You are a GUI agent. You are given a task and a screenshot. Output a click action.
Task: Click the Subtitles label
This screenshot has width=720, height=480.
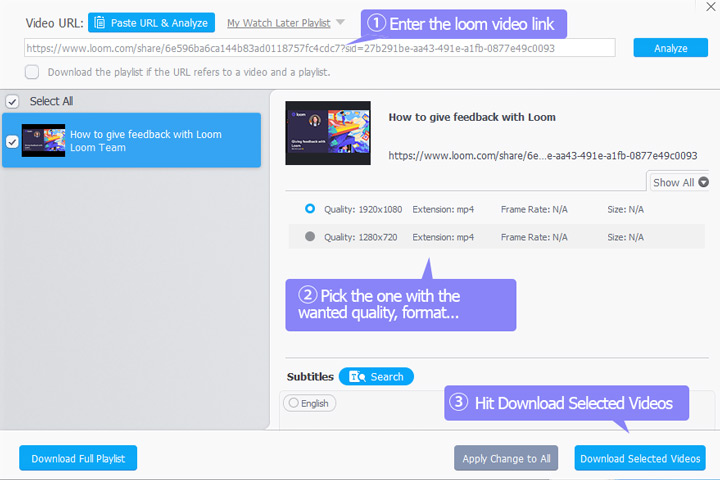point(310,377)
